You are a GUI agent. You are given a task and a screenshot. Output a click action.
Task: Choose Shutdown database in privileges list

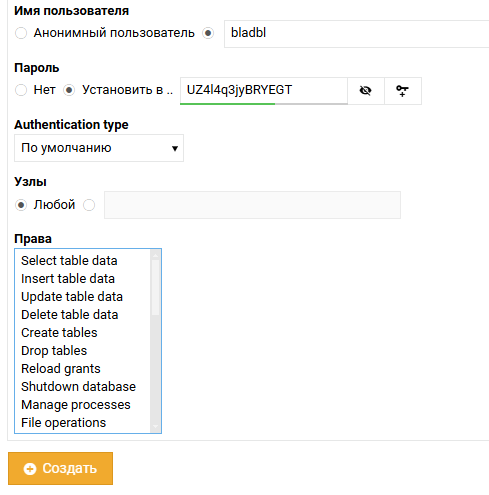coord(78,387)
